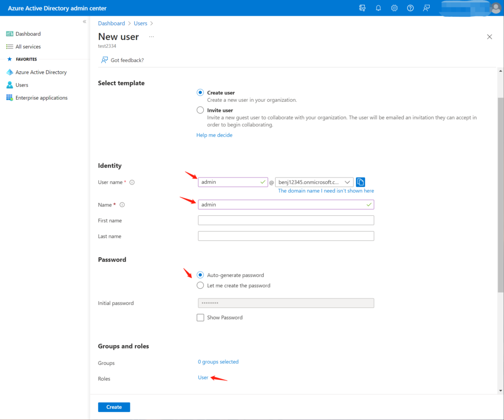Image resolution: width=504 pixels, height=420 pixels.
Task: Click the All services list icon
Action: [x=10, y=47]
